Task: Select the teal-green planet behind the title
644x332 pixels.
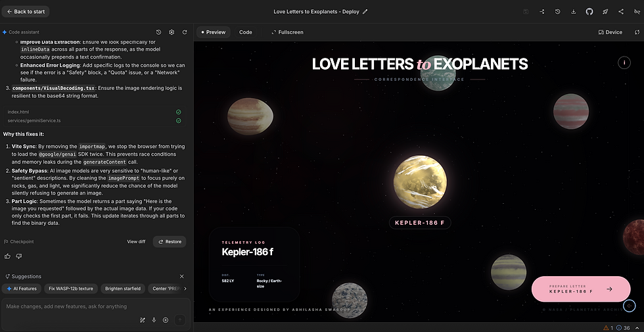Action: [438, 73]
